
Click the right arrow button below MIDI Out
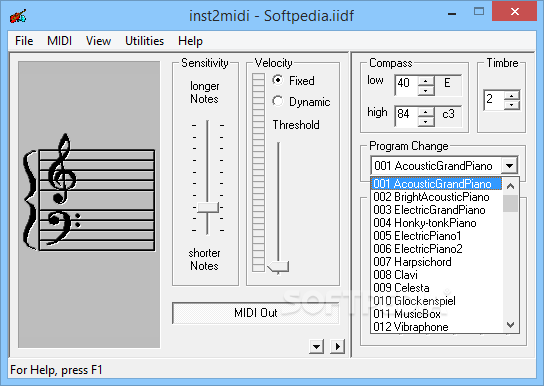pos(338,346)
